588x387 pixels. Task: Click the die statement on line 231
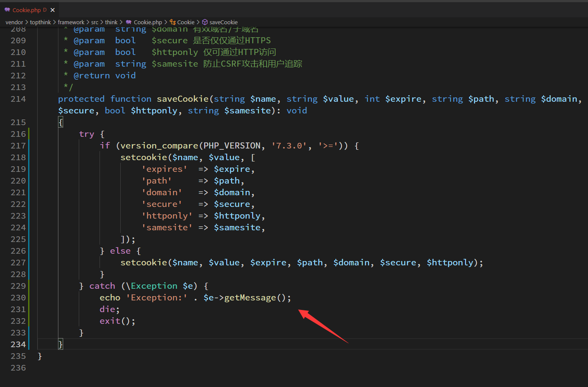pyautogui.click(x=107, y=309)
